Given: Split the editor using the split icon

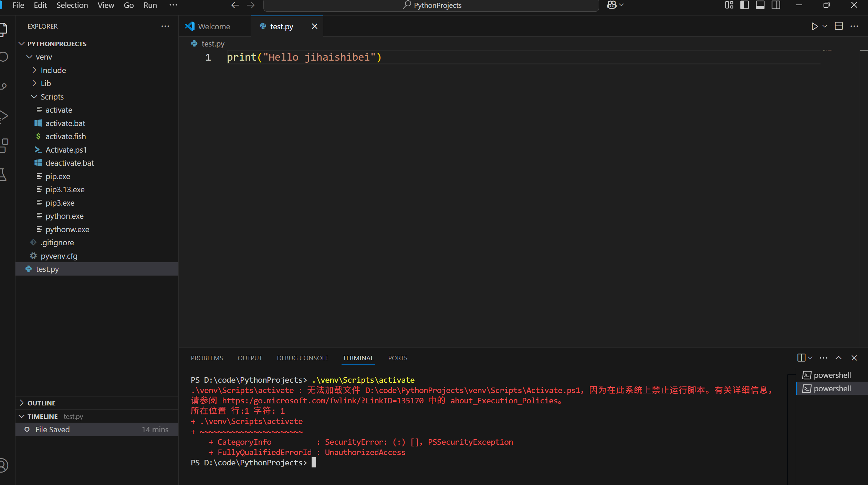Looking at the screenshot, I should tap(839, 26).
